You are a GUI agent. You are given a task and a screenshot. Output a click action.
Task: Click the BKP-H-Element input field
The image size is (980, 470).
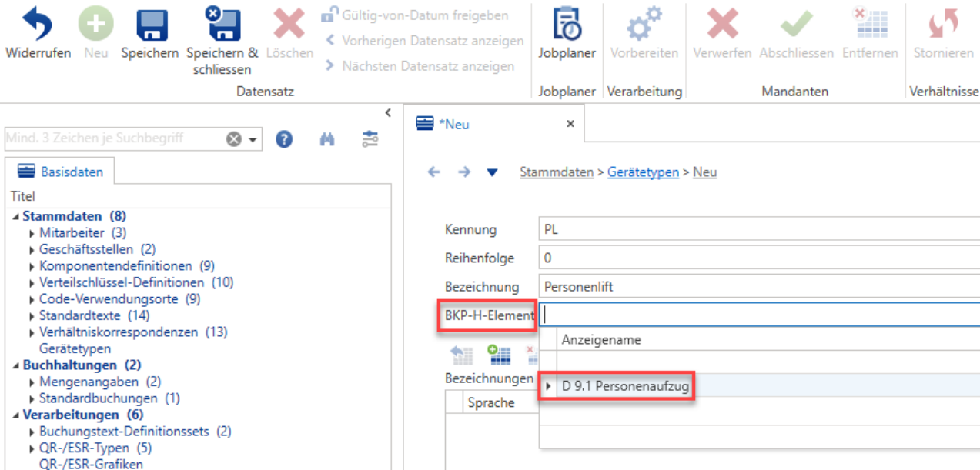pyautogui.click(x=758, y=315)
